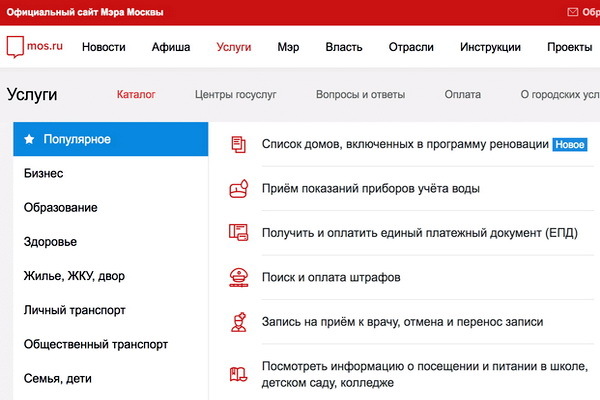
Task: Select the Общественный транспорт category
Action: (x=111, y=344)
